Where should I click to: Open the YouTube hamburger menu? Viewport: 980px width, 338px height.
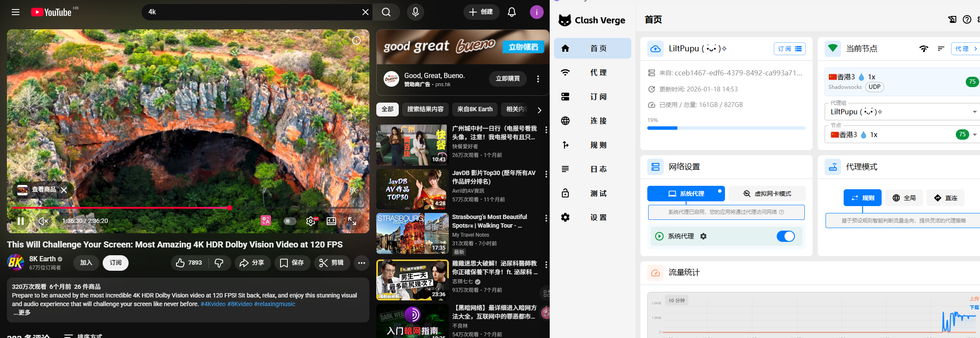click(x=16, y=12)
